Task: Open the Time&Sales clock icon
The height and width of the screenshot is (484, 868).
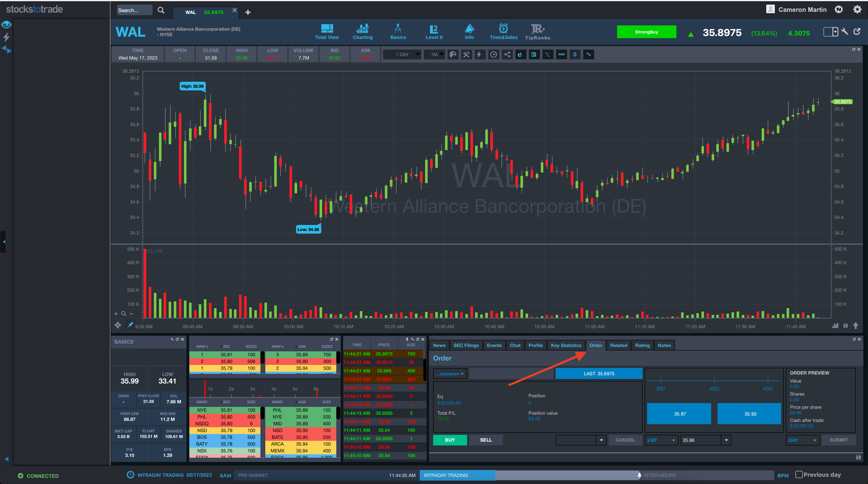Action: point(504,32)
